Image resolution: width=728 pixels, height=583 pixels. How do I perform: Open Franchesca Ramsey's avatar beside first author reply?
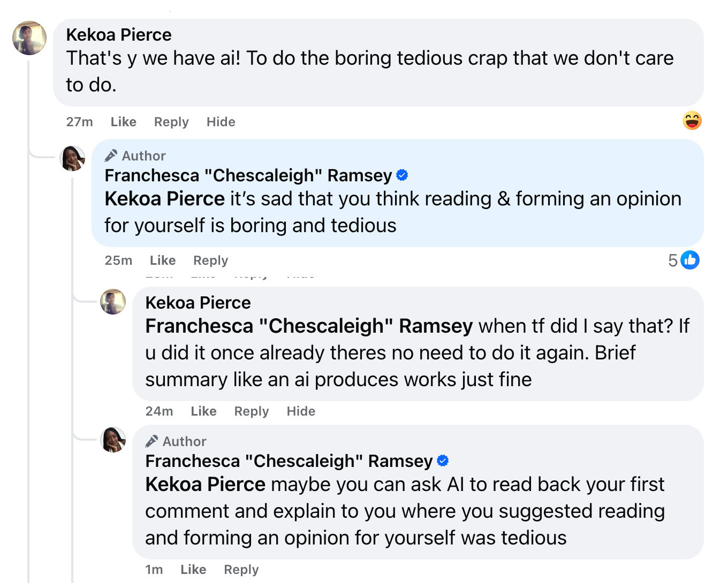72,158
